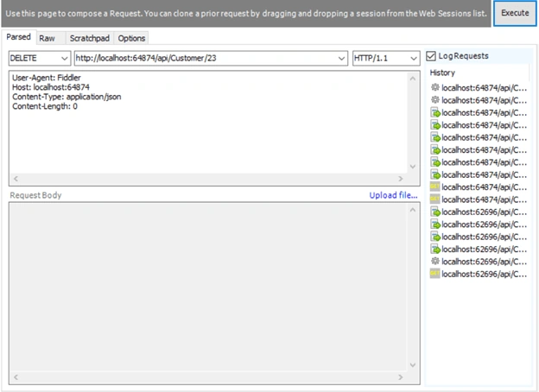Click the headers box scroll-right arrow

401,179
